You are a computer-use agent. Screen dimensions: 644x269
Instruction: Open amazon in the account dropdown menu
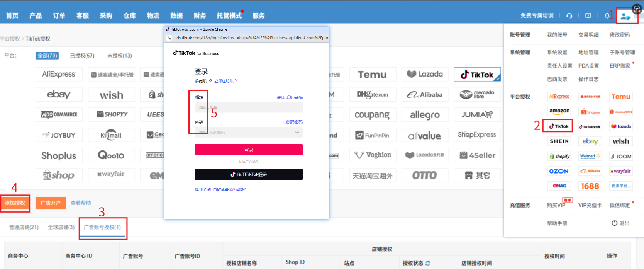point(559,111)
